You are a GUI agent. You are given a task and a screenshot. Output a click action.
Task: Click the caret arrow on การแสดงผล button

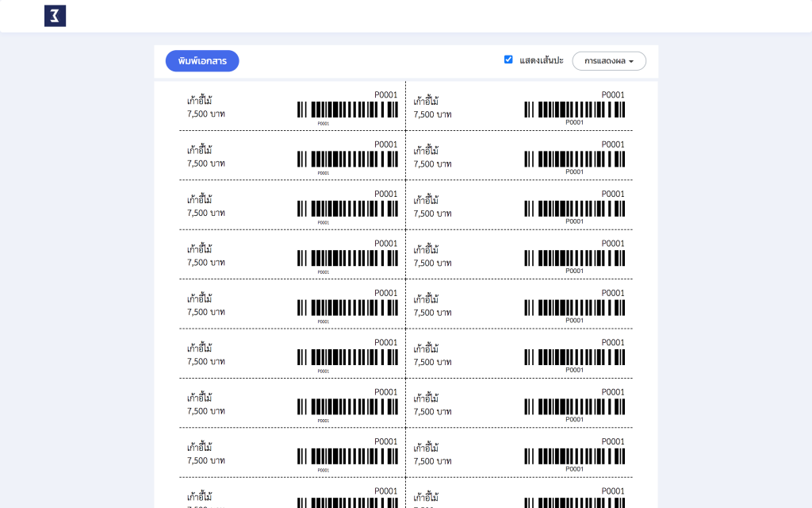tap(631, 62)
